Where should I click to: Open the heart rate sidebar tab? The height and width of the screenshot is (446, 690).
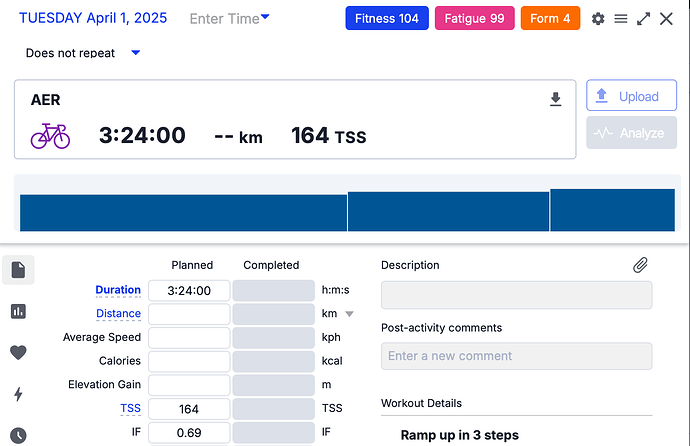pos(18,352)
